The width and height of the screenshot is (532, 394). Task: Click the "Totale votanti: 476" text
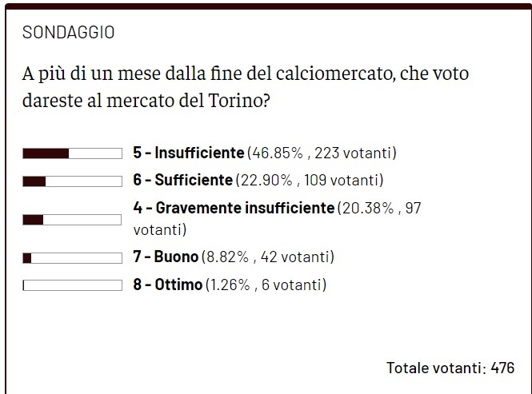450,368
